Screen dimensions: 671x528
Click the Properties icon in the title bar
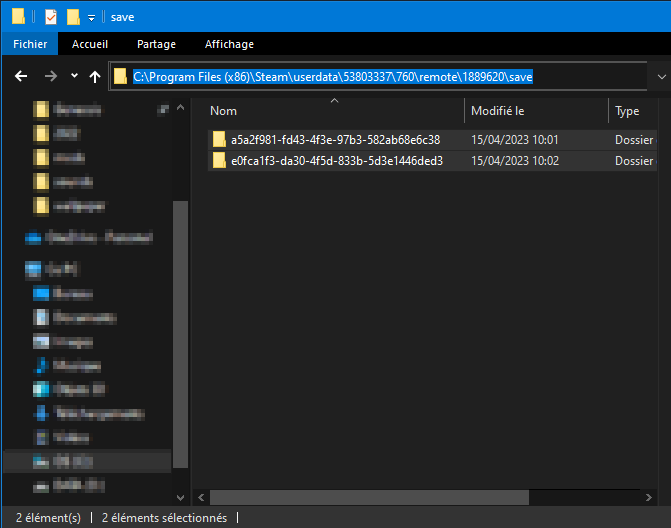click(51, 17)
